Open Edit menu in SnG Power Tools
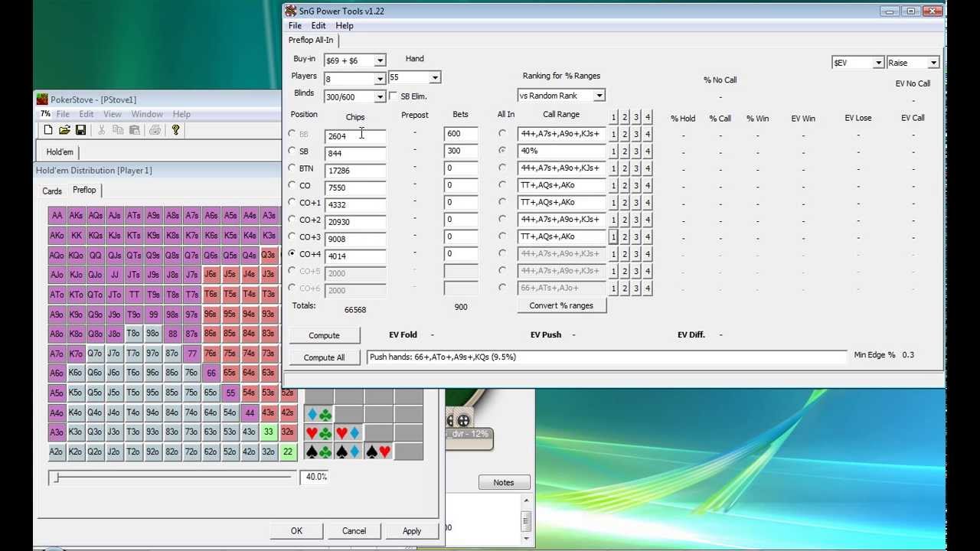 [x=318, y=25]
